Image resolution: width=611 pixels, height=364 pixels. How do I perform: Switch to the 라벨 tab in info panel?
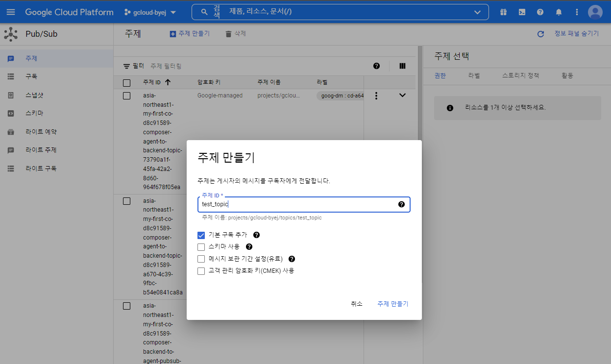coord(474,75)
